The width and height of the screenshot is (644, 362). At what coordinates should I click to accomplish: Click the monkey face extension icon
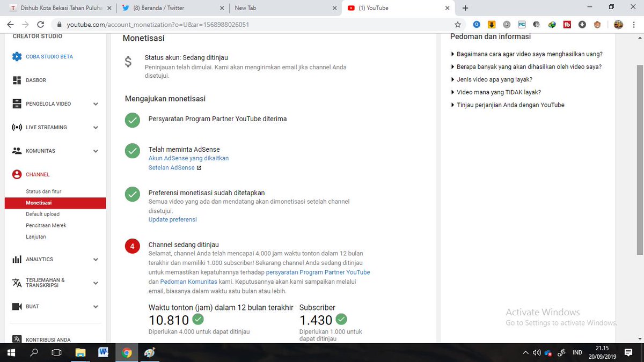point(597,25)
